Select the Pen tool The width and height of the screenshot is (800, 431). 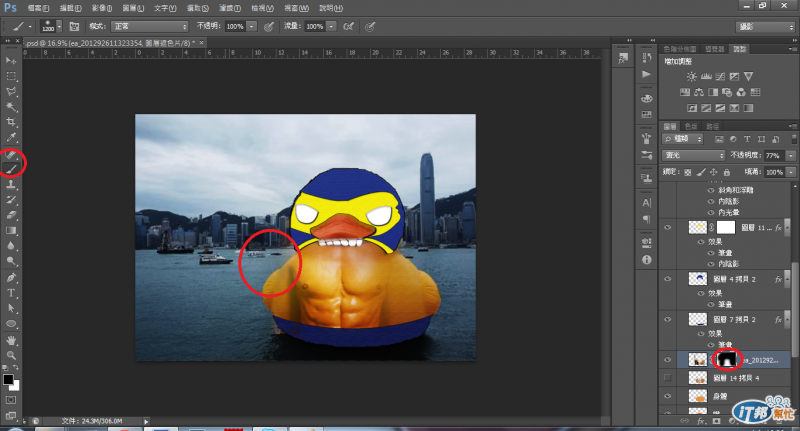(11, 278)
